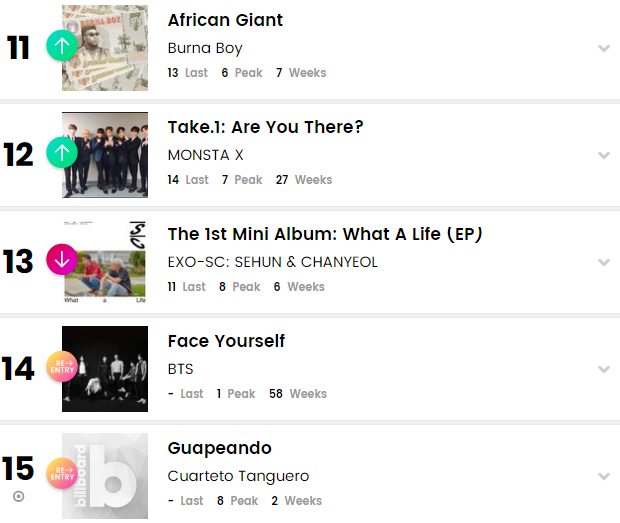Expand the What A Life EP entry
Viewport: 620px width, 523px height.
pyautogui.click(x=603, y=262)
